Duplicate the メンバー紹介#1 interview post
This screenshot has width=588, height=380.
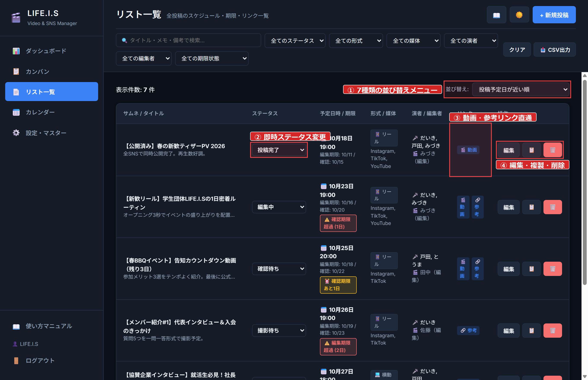(531, 330)
